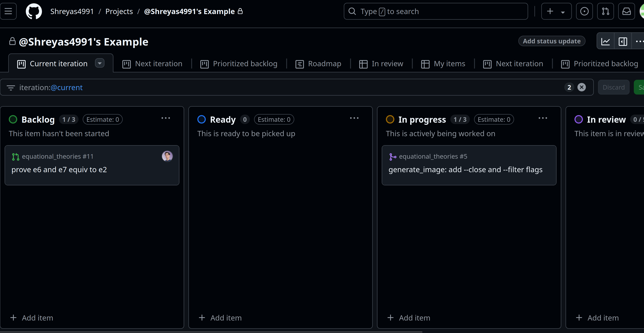The image size is (644, 333).
Task: Click the Backlog green status circle
Action: point(13,119)
